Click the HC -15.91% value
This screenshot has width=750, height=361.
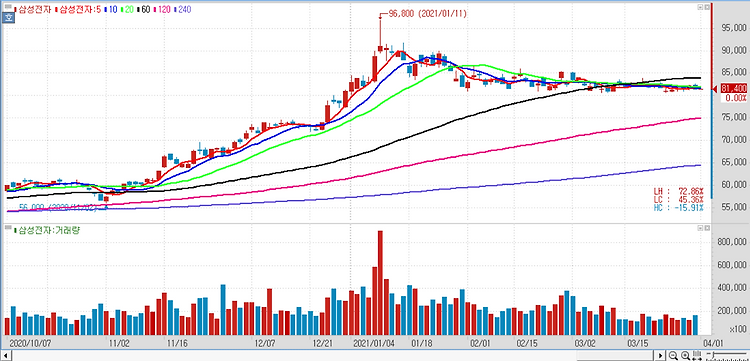(678, 208)
